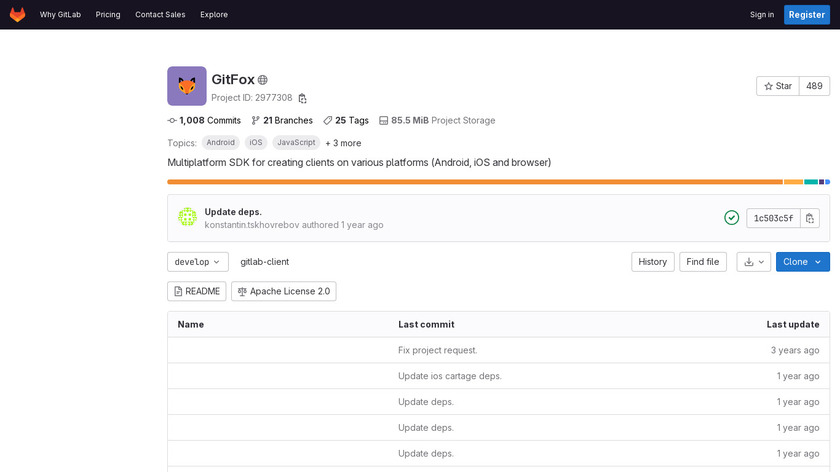Select the Android topic tag
840x472 pixels.
(221, 143)
